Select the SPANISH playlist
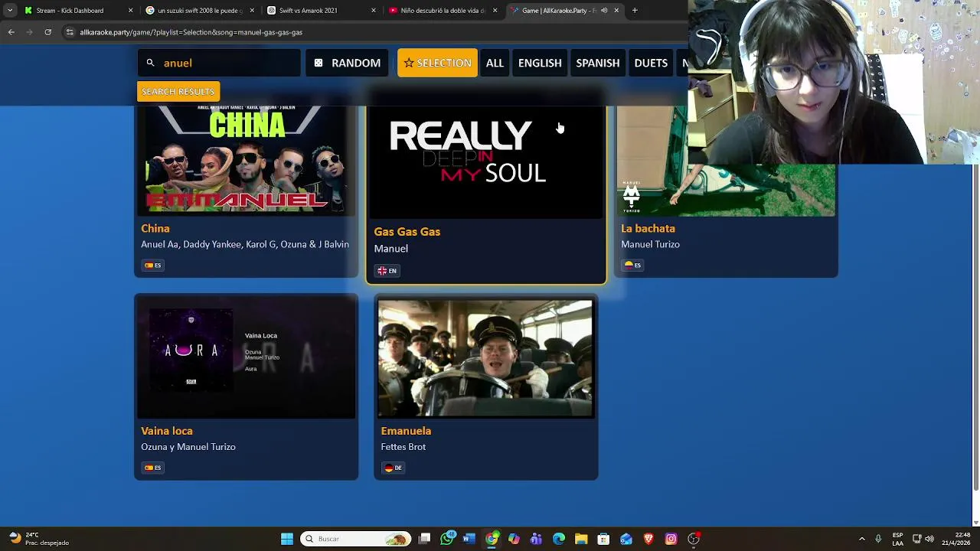 598,63
